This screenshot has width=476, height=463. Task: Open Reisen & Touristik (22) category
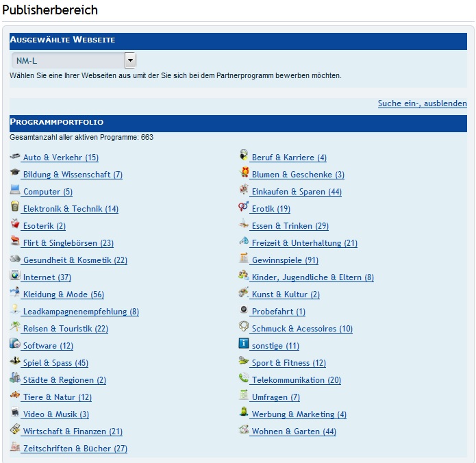point(65,329)
